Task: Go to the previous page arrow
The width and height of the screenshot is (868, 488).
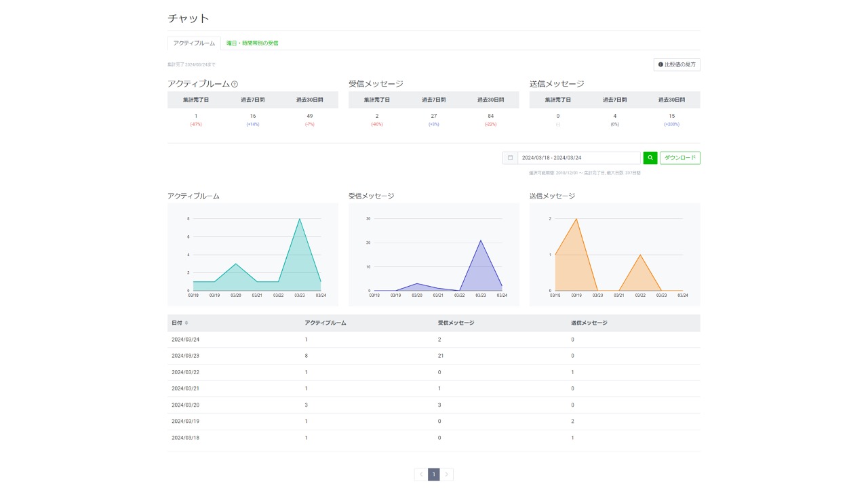Action: 421,474
